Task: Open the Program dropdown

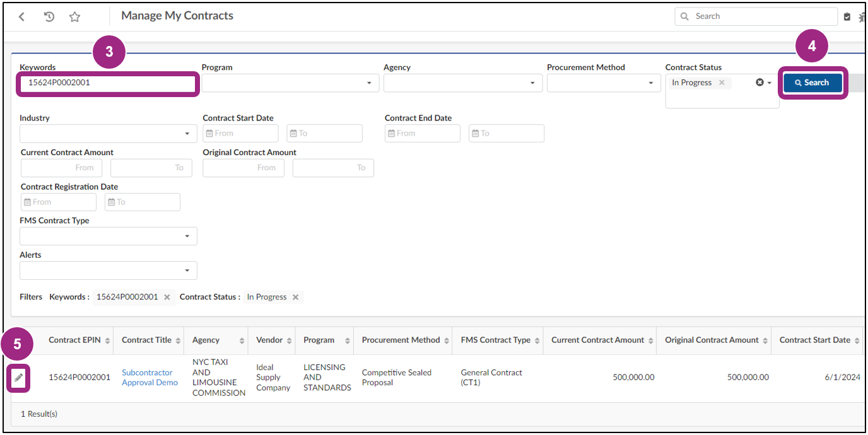Action: (x=370, y=83)
